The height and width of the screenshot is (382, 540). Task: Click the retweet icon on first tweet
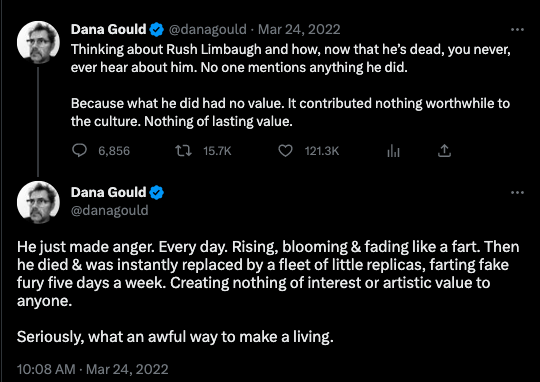coord(184,151)
